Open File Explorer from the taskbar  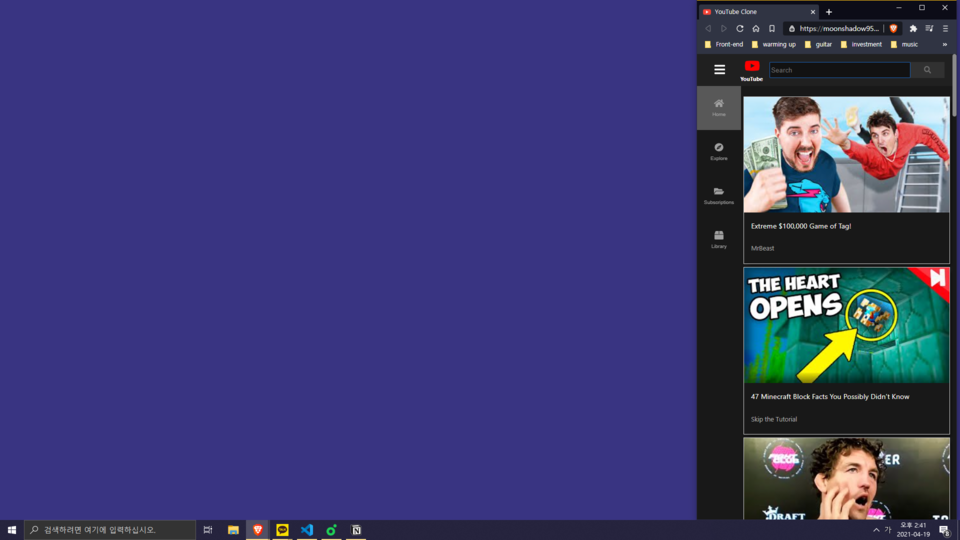click(x=233, y=530)
